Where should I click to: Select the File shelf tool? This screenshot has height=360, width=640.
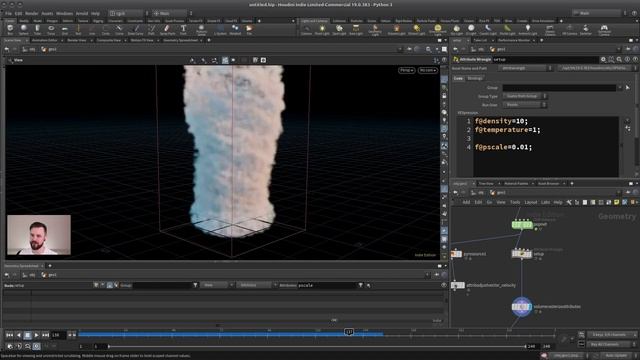tap(249, 29)
